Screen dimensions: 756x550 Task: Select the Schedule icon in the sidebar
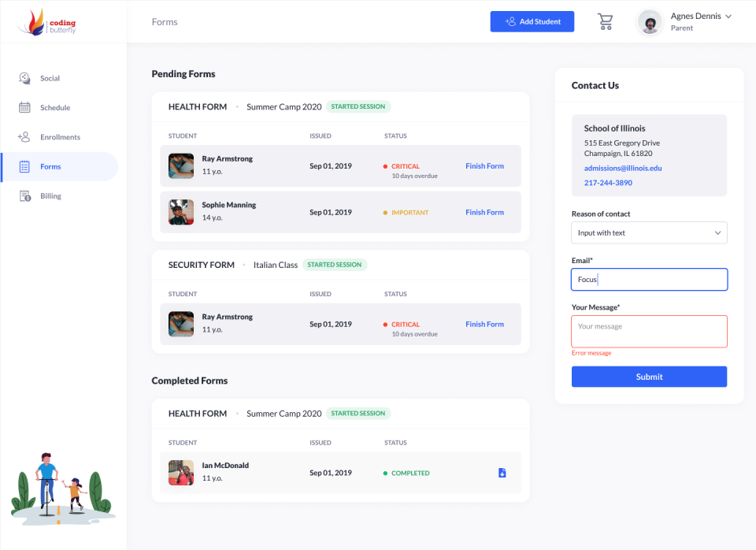[x=23, y=107]
